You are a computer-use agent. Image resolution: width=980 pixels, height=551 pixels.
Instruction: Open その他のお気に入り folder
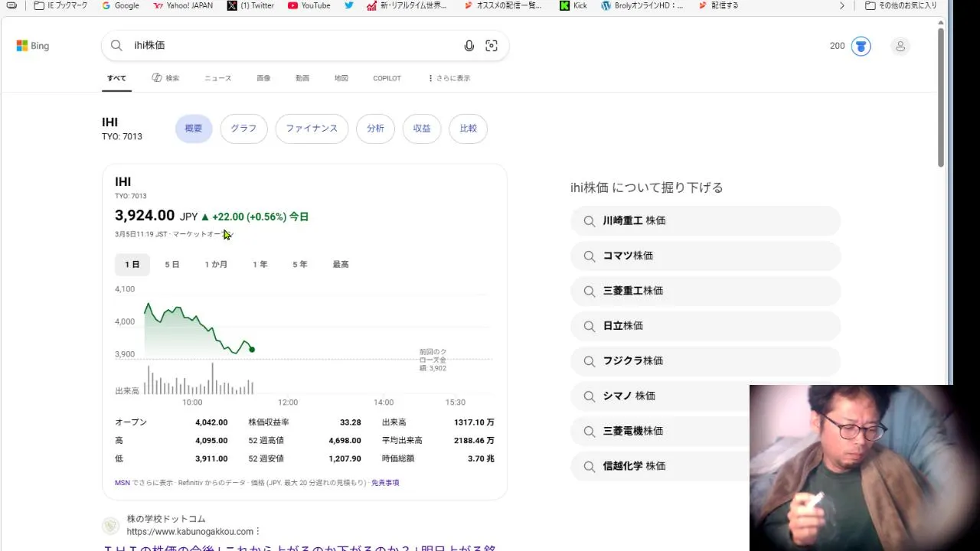coord(901,5)
